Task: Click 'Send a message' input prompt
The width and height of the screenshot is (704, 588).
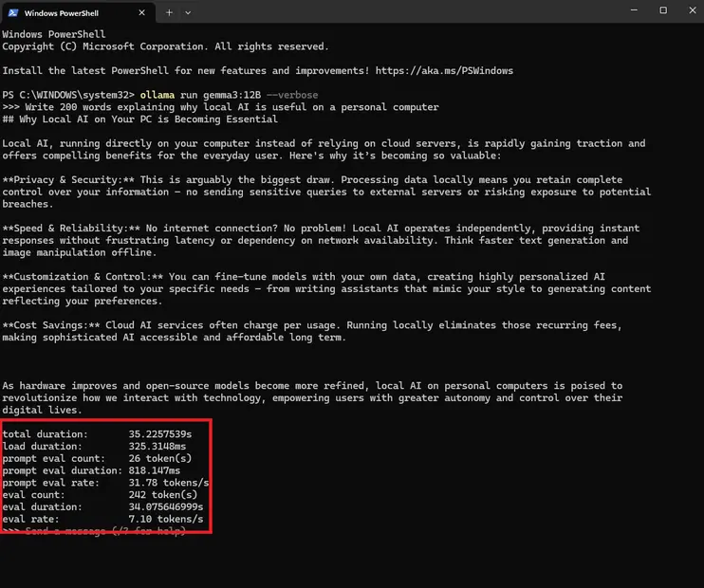Action: click(x=105, y=531)
